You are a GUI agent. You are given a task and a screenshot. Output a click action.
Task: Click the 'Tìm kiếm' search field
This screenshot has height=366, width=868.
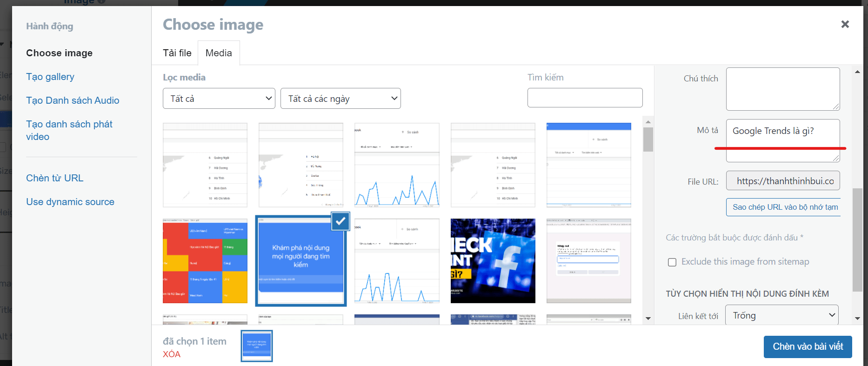click(585, 98)
